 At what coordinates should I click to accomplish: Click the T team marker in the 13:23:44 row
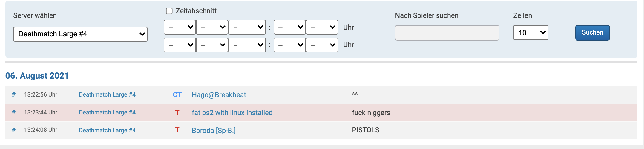[177, 112]
